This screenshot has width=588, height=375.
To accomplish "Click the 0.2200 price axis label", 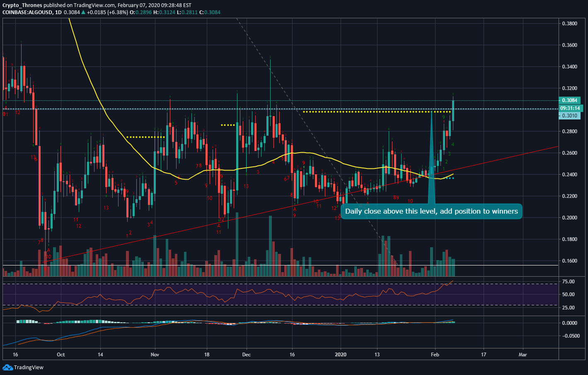I will coord(569,196).
